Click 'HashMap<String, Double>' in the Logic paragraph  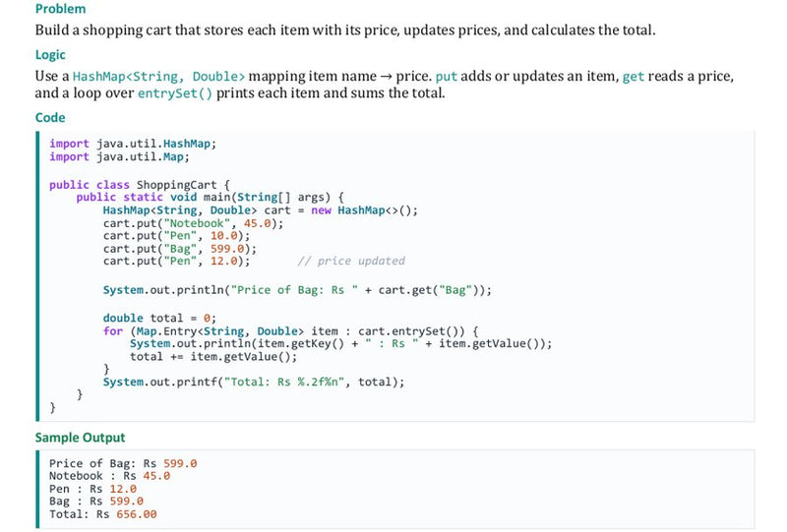point(158,77)
